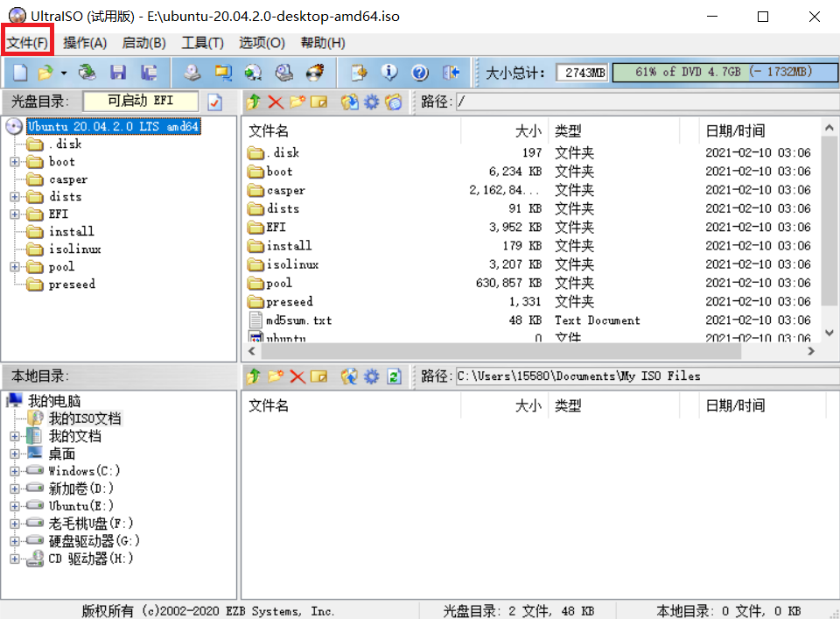Expand the EFI folder in the disc tree
Screen dimensions: 840x619
coord(15,215)
